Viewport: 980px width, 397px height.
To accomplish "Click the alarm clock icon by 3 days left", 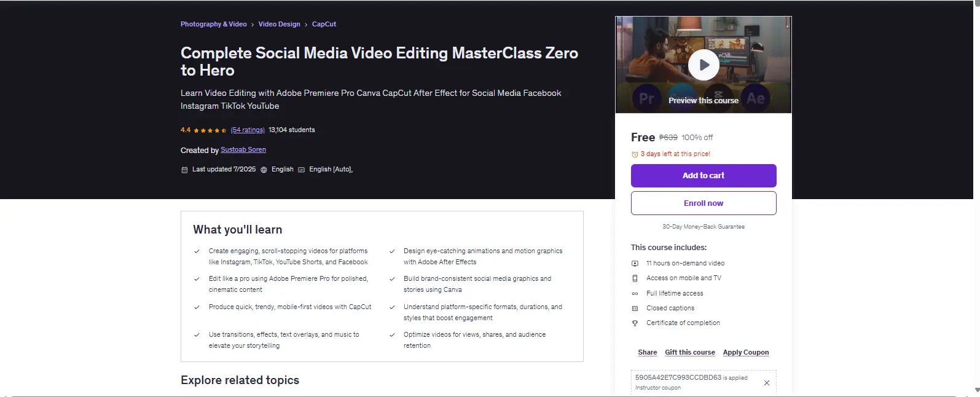I will tap(635, 155).
